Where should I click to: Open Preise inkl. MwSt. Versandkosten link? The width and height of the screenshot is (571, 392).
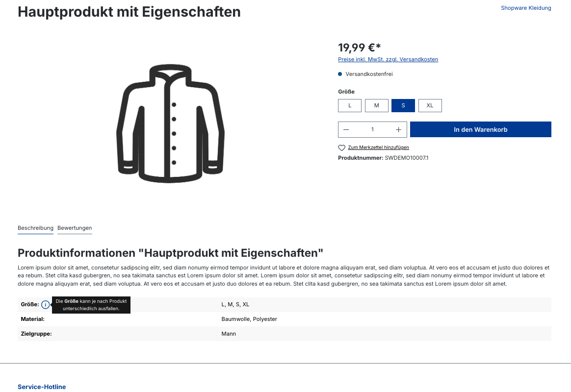pos(388,59)
